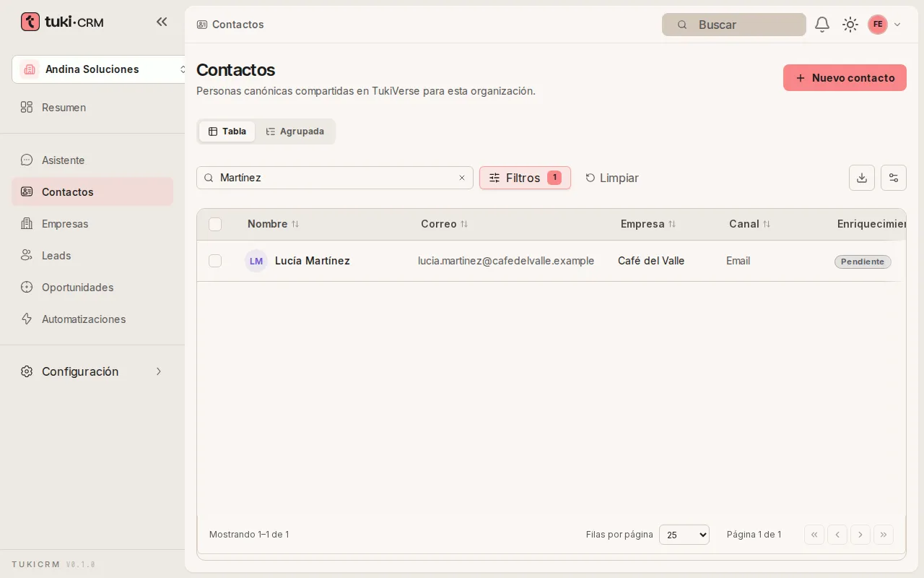Open the FE user avatar menu
The width and height of the screenshot is (924, 578).
[878, 25]
